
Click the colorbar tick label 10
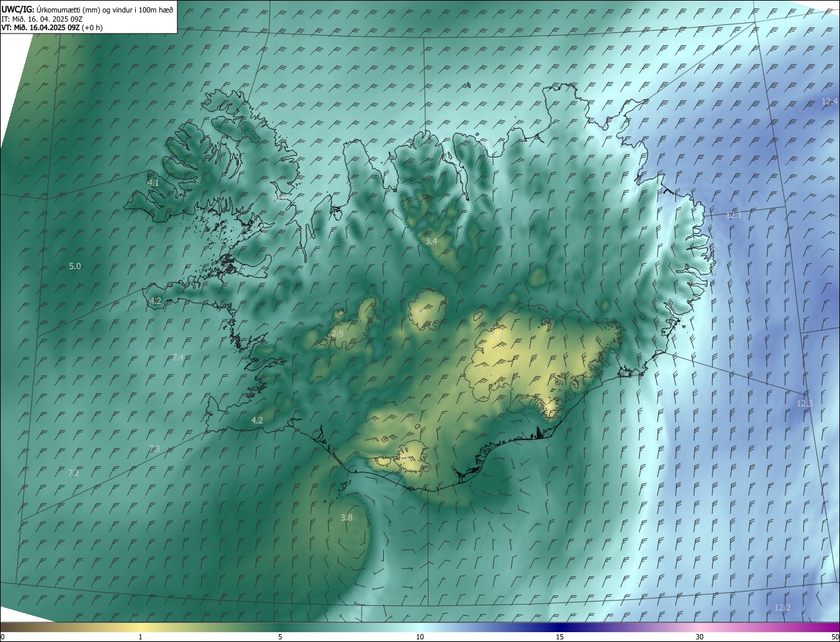420,637
